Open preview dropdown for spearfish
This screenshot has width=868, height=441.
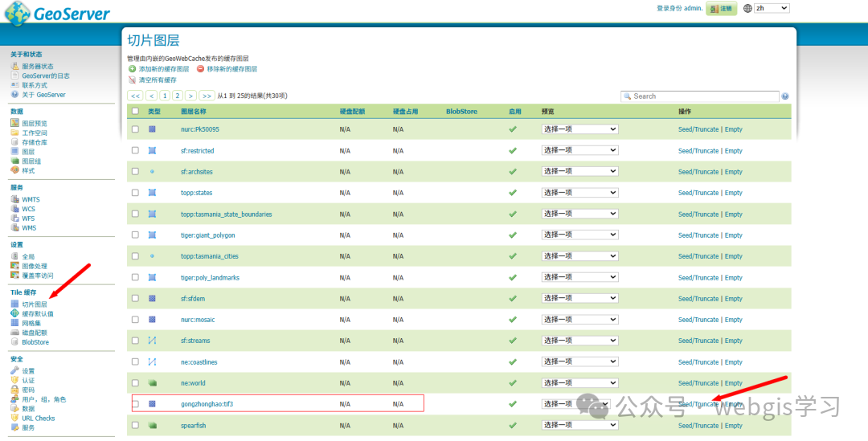[x=579, y=425]
